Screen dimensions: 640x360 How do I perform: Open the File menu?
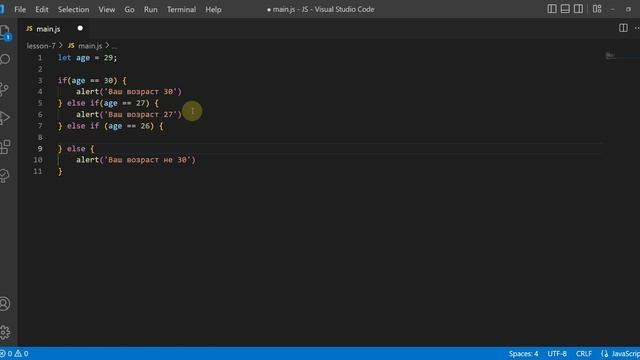(20, 9)
